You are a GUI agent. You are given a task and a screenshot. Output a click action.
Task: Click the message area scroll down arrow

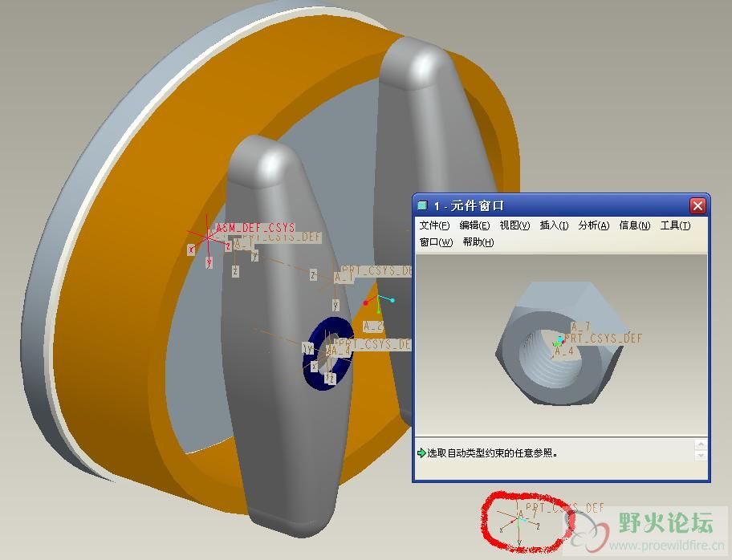(700, 456)
